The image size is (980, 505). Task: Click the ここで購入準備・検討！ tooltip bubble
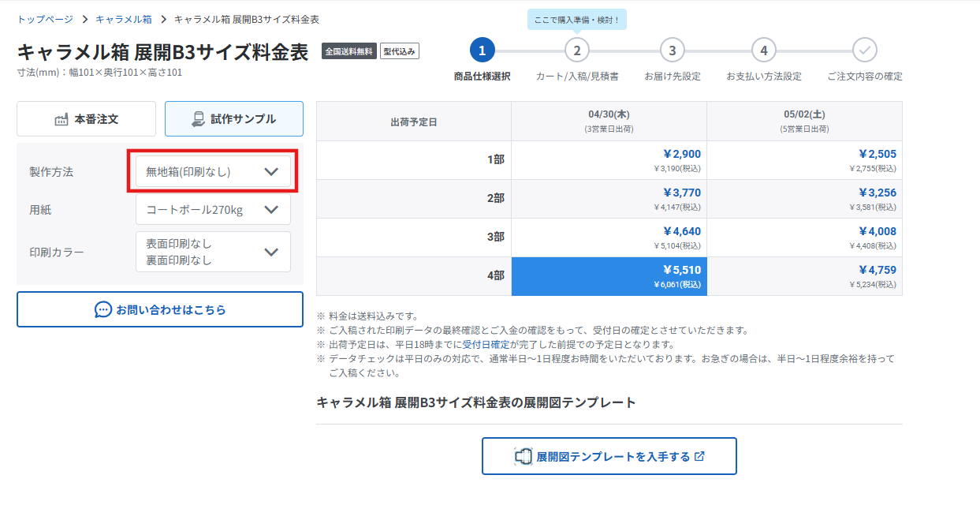click(x=577, y=20)
